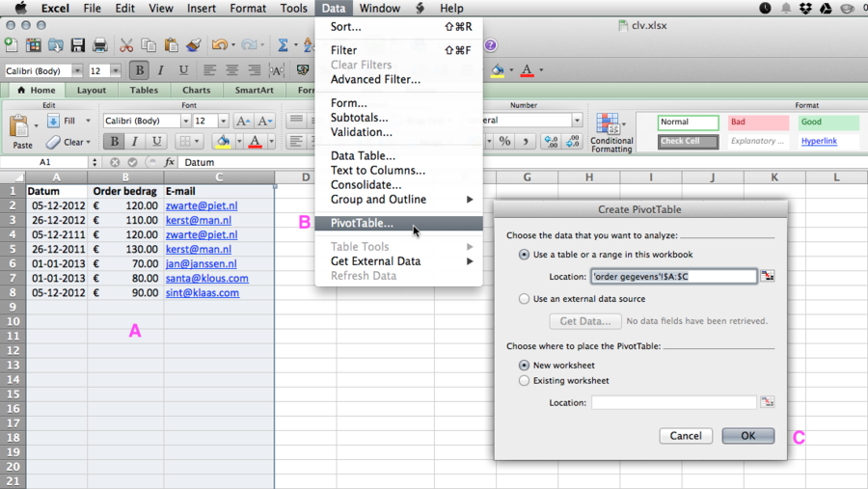Viewport: 868px width, 489px height.
Task: Select 'Use an external data source' option
Action: (x=524, y=299)
